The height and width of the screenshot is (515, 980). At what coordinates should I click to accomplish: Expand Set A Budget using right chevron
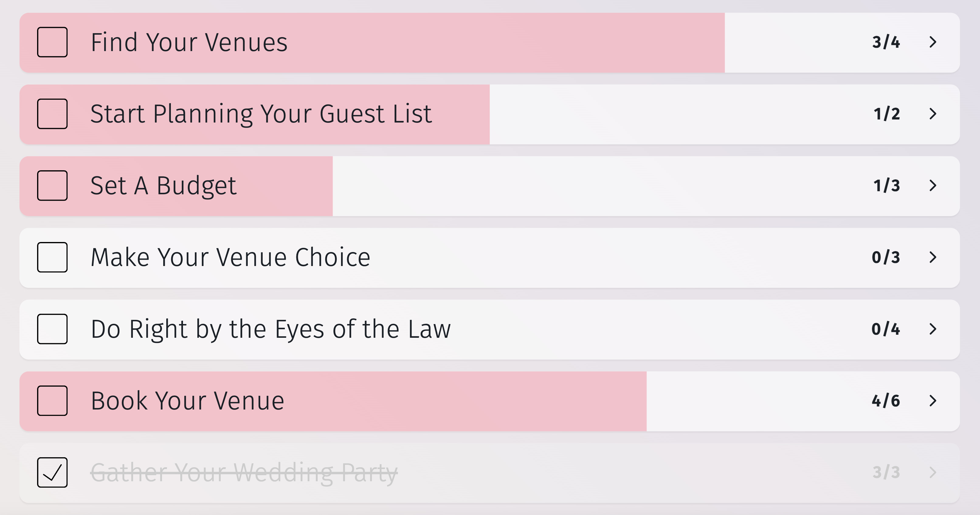pyautogui.click(x=933, y=186)
